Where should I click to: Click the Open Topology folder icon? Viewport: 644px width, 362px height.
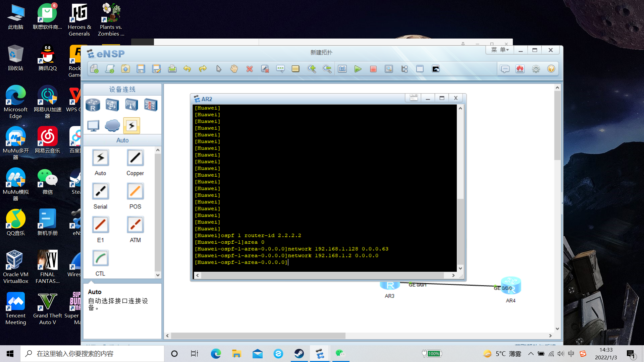pyautogui.click(x=125, y=69)
